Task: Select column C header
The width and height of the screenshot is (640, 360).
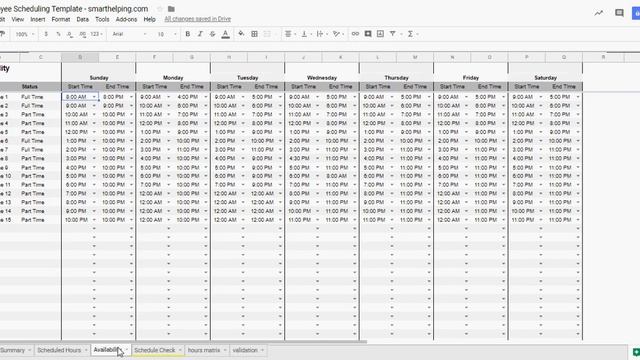Action: (40, 58)
